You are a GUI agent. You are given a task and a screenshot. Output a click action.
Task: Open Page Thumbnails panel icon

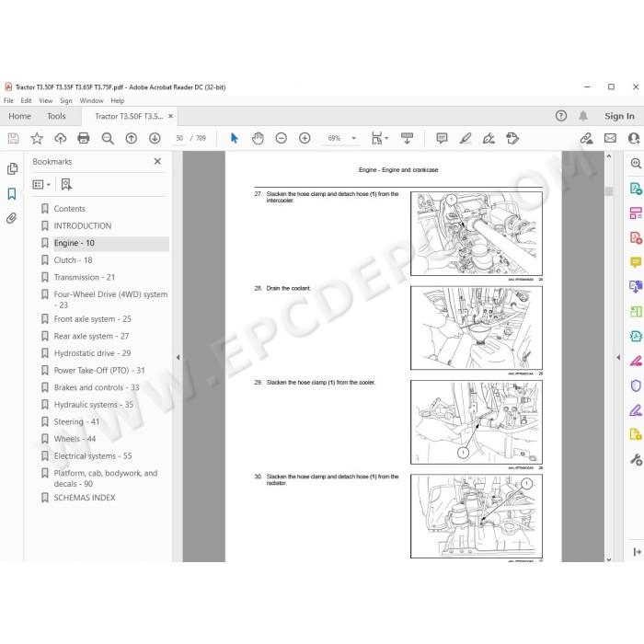click(x=12, y=168)
